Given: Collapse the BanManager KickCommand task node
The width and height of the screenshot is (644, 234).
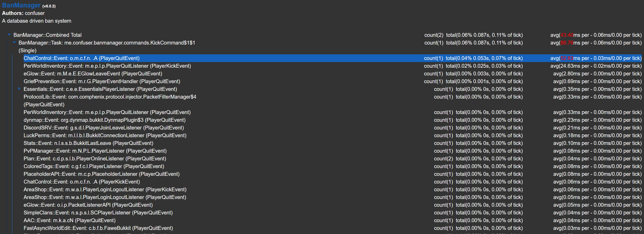Looking at the screenshot, I should 14,43.
